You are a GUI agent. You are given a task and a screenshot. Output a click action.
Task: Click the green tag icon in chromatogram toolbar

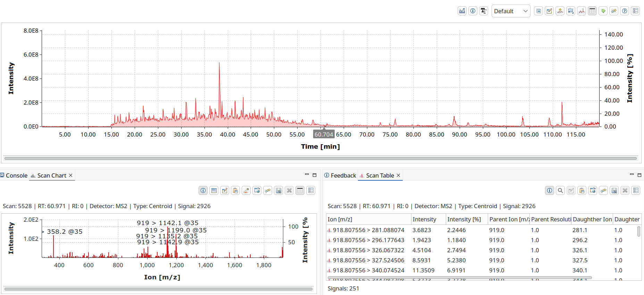point(603,11)
